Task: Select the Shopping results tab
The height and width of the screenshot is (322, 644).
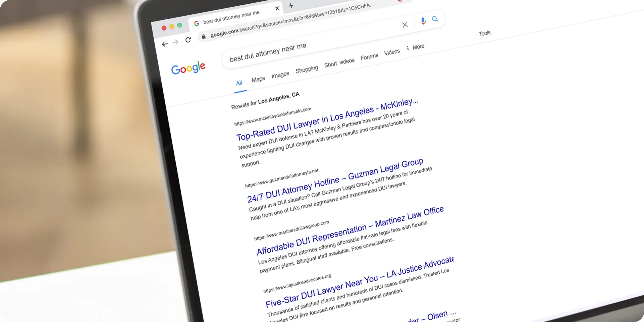Action: [307, 68]
